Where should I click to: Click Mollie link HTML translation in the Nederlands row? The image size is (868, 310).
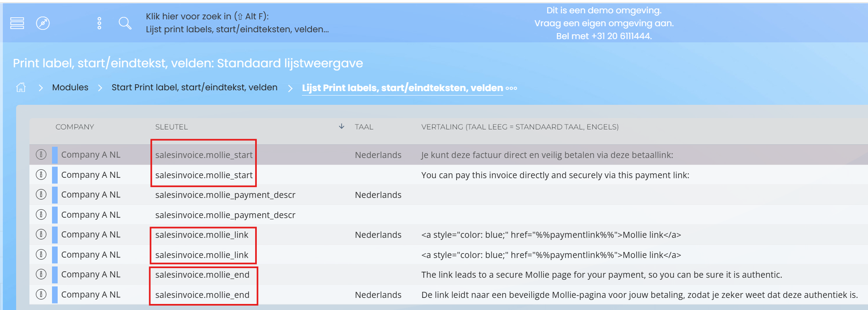tap(551, 235)
